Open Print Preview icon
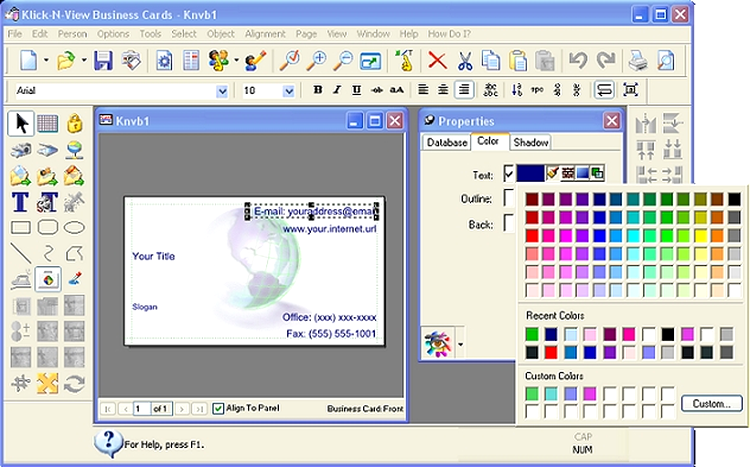The height and width of the screenshot is (467, 750). [665, 61]
